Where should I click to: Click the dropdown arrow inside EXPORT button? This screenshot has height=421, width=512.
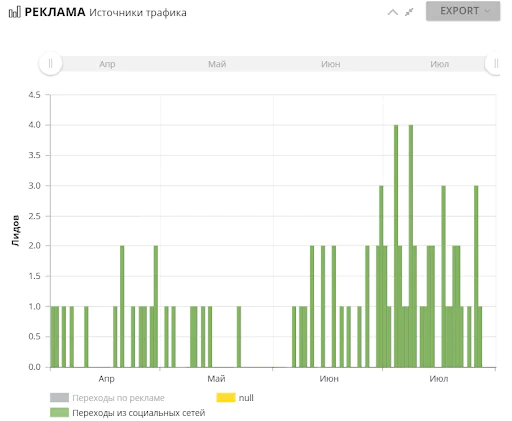(487, 11)
